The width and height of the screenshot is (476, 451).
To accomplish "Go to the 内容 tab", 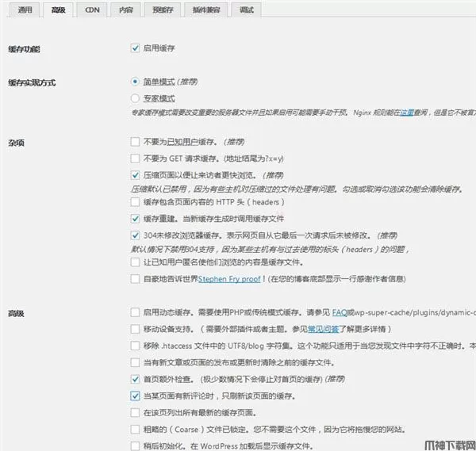I will [125, 10].
